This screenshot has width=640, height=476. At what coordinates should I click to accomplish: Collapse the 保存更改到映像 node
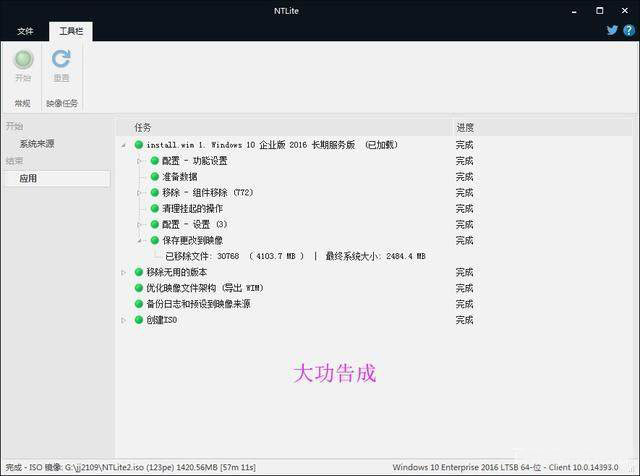(140, 240)
